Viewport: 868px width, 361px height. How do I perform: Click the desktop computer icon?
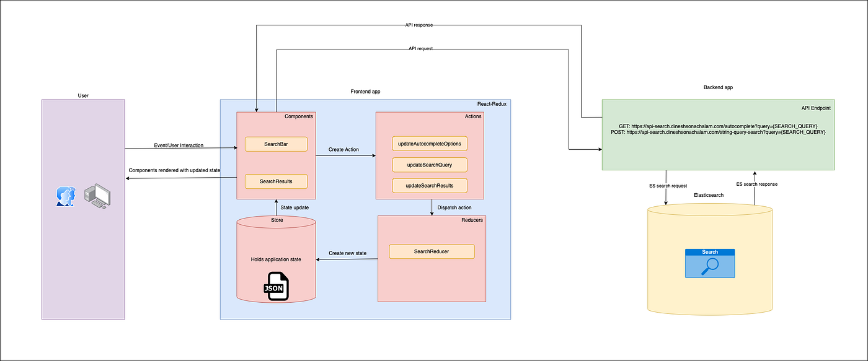97,195
